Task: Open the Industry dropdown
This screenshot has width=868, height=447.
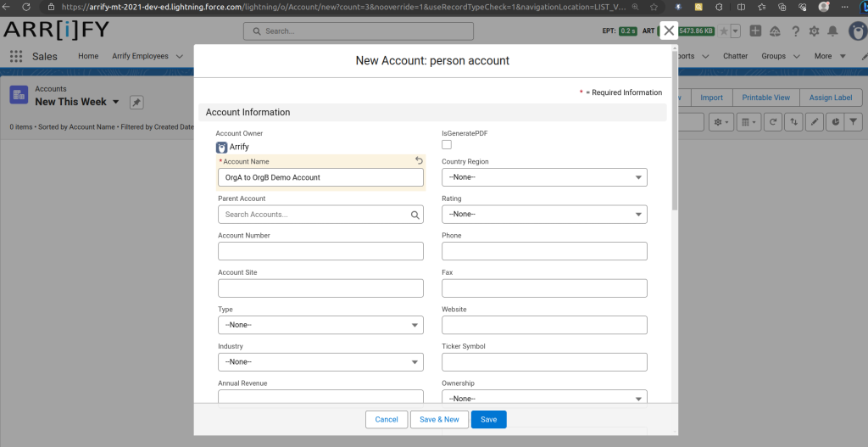Action: pyautogui.click(x=320, y=362)
